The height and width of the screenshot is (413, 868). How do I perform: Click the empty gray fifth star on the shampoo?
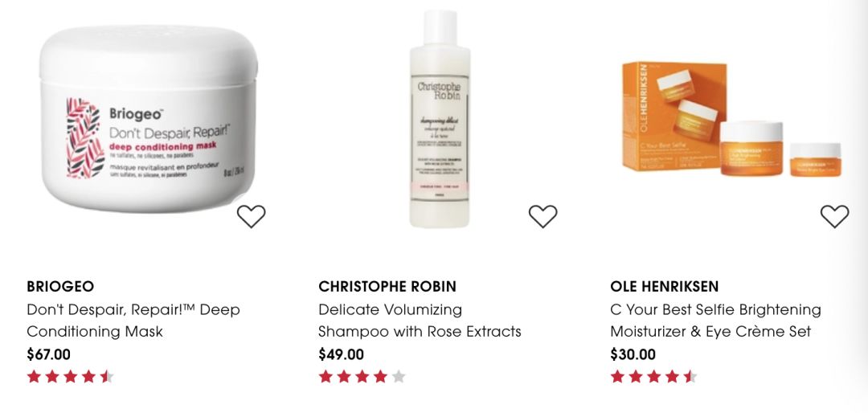click(x=399, y=377)
